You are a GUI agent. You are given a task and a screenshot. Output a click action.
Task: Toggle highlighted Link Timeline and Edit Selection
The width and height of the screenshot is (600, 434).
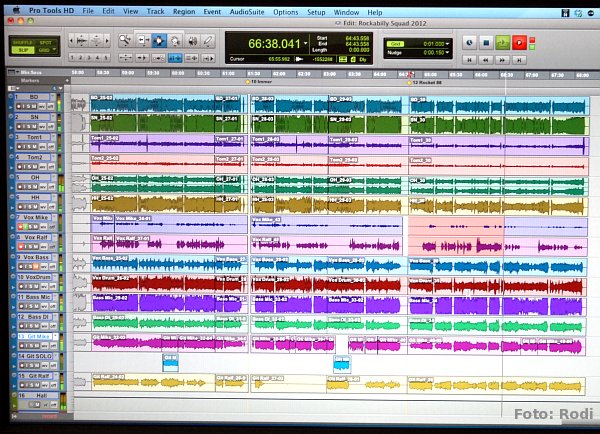click(175, 58)
